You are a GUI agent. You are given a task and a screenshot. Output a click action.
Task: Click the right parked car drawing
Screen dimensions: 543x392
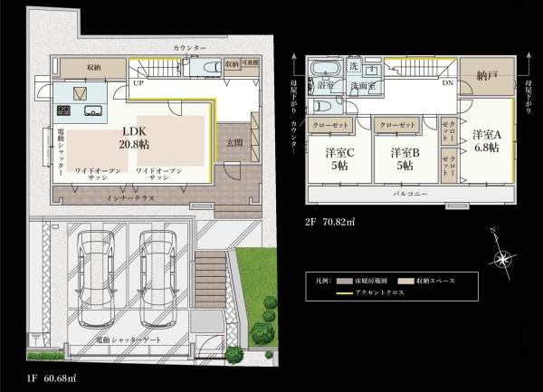point(158,279)
